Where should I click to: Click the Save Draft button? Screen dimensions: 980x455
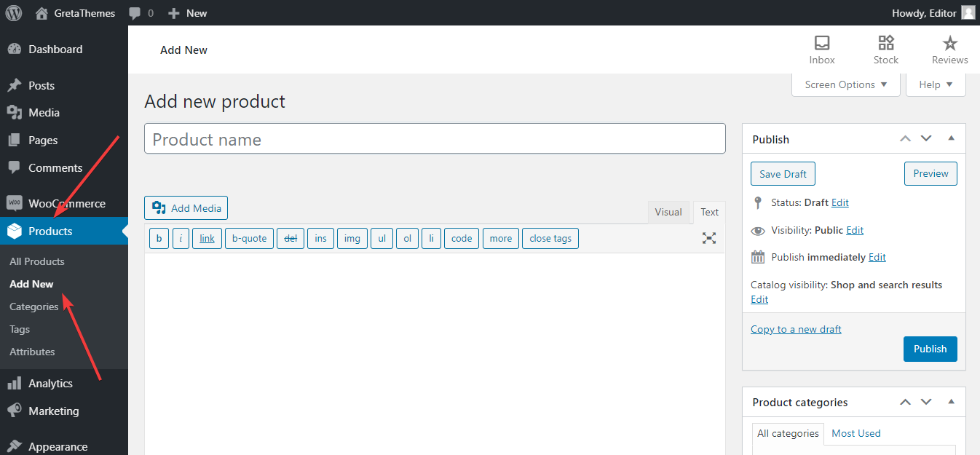coord(783,174)
